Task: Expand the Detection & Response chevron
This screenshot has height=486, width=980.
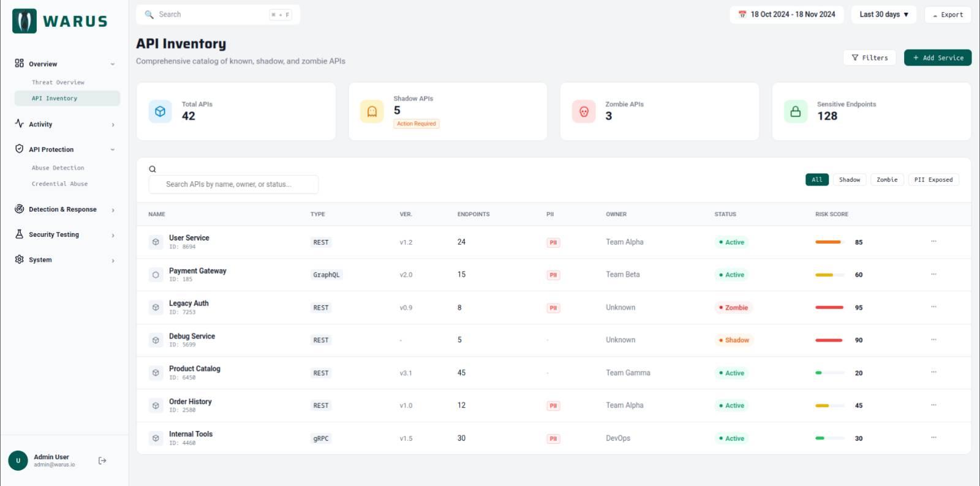Action: pyautogui.click(x=113, y=210)
